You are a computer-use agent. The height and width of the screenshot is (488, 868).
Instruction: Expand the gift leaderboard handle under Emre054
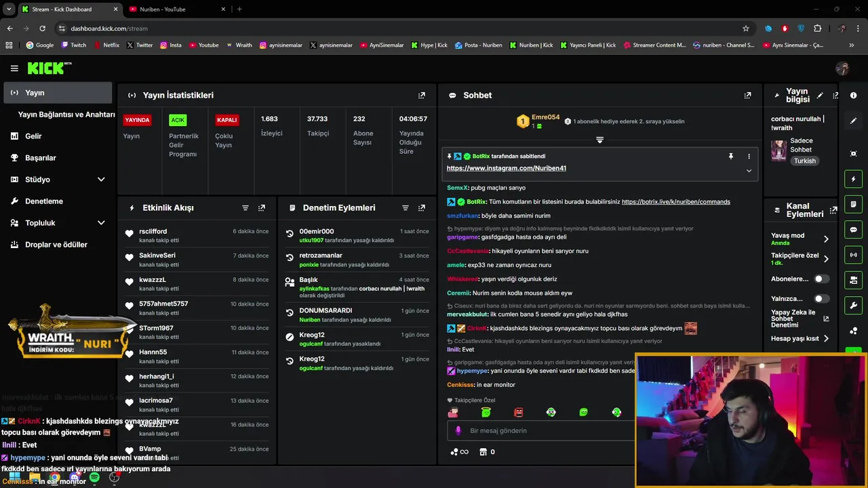coord(599,140)
